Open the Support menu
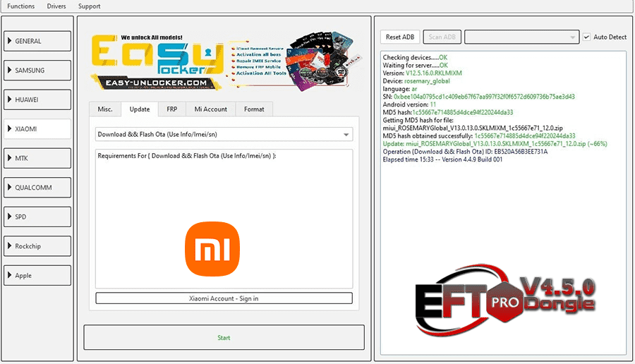 coord(89,6)
